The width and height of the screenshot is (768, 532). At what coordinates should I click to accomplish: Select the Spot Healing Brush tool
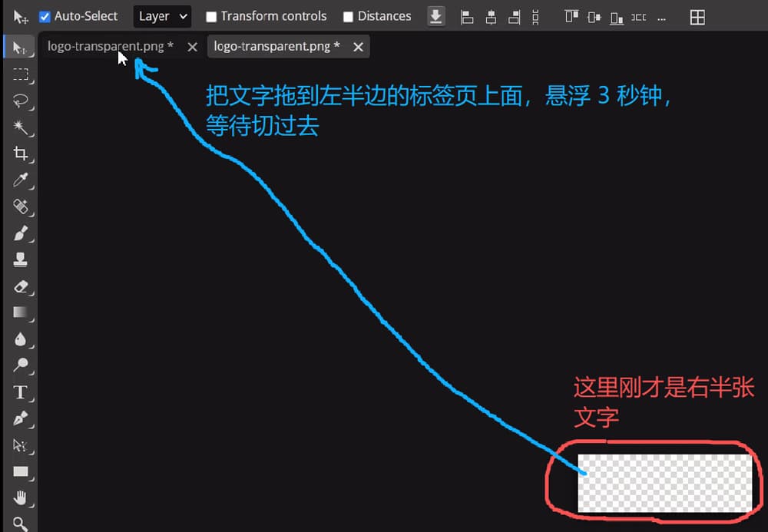[20, 207]
